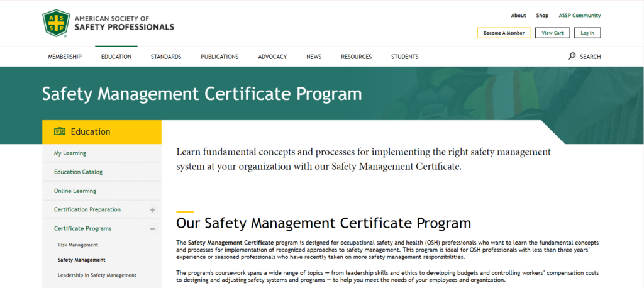Open the Standards menu
This screenshot has height=288, width=644.
(166, 57)
